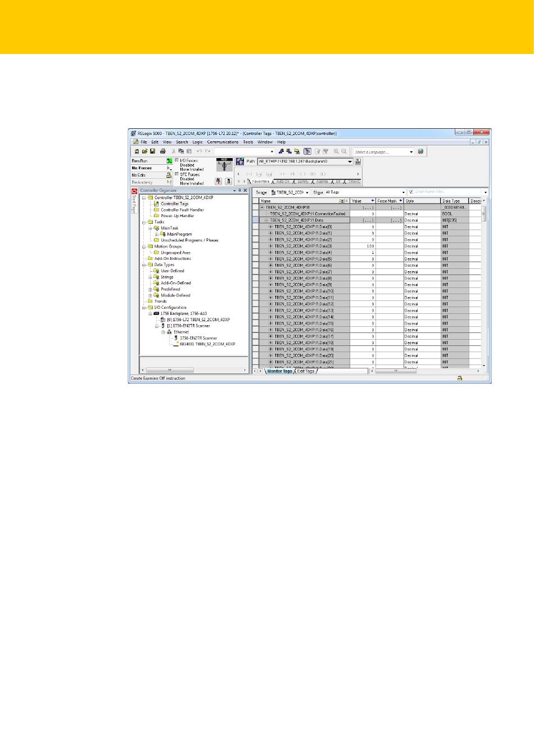Click the Paste icon in toolbar
Image resolution: width=534 pixels, height=756 pixels.
coord(189,151)
